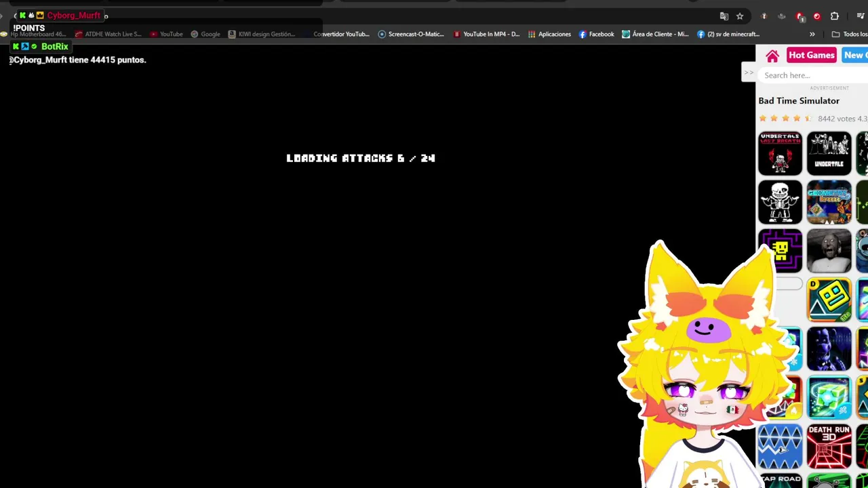
Task: Open the Chrome extensions puzzle icon
Action: 835,16
